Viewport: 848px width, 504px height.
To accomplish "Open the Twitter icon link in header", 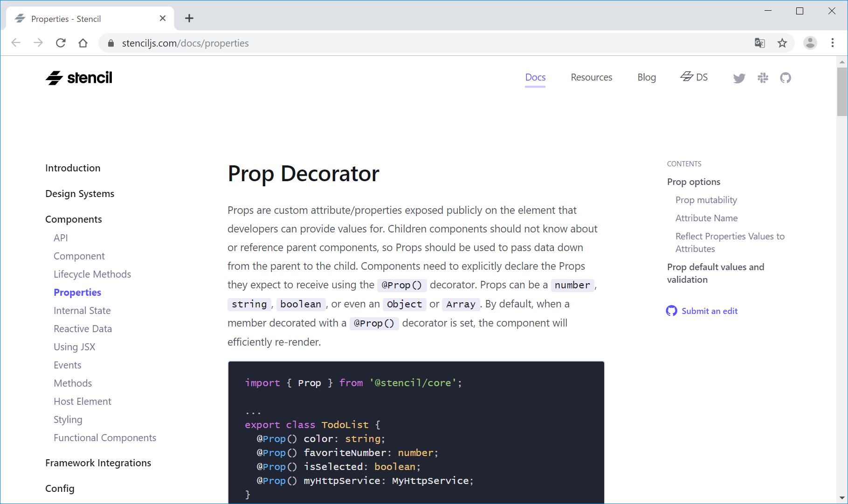I will point(739,78).
